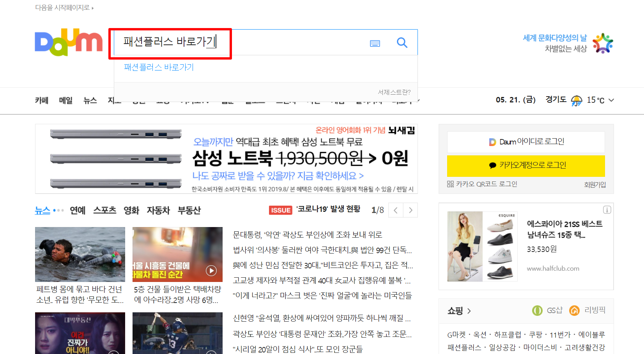Click the colorful star logo for 세계 문화다양성의 날
The width and height of the screenshot is (644, 354).
tap(603, 43)
